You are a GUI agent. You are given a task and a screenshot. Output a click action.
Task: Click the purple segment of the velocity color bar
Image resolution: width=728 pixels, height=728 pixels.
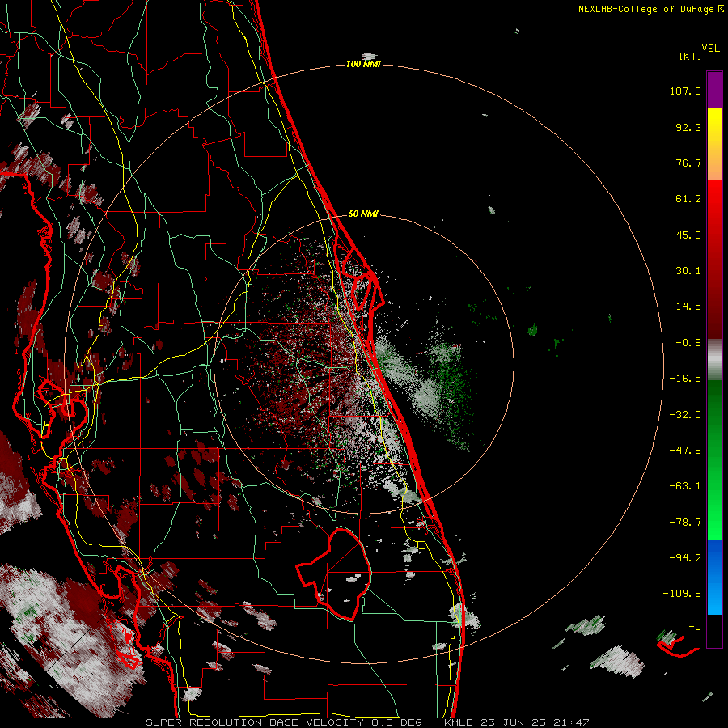tap(714, 90)
